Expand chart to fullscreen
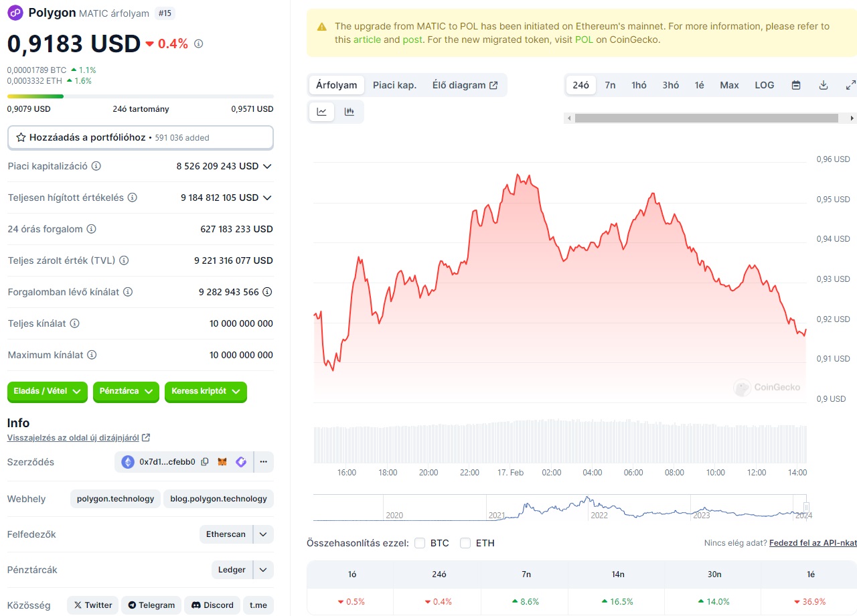The image size is (857, 616). click(850, 85)
